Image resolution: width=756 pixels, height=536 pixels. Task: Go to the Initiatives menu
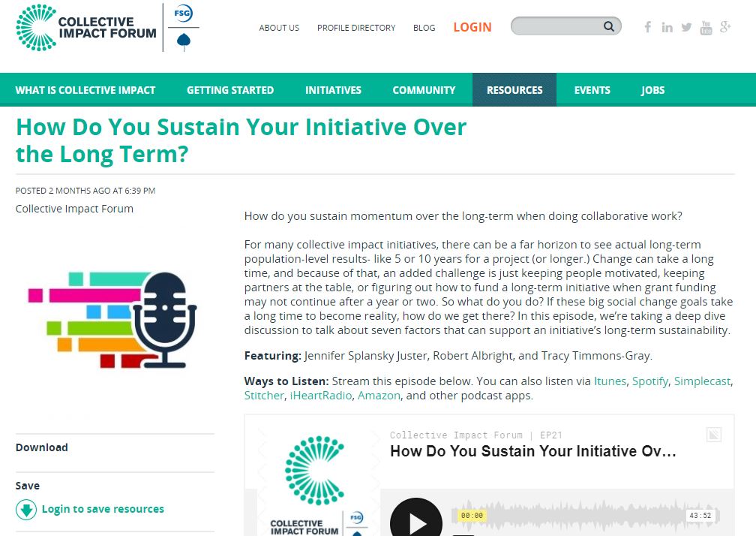pos(333,90)
